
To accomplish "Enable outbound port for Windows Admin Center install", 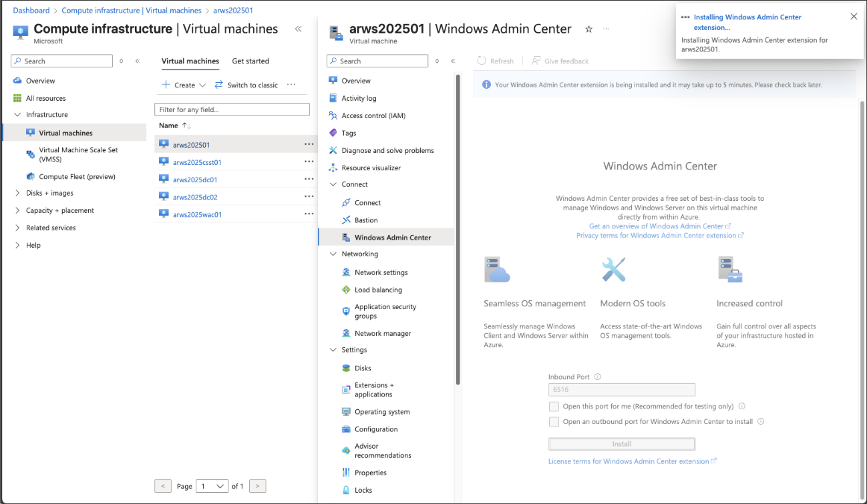I will tap(554, 421).
